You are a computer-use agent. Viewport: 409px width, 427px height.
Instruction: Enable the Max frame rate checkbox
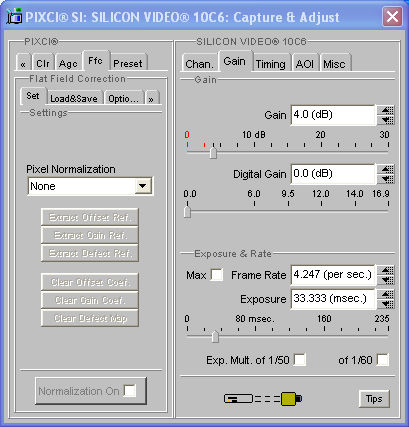coord(217,275)
